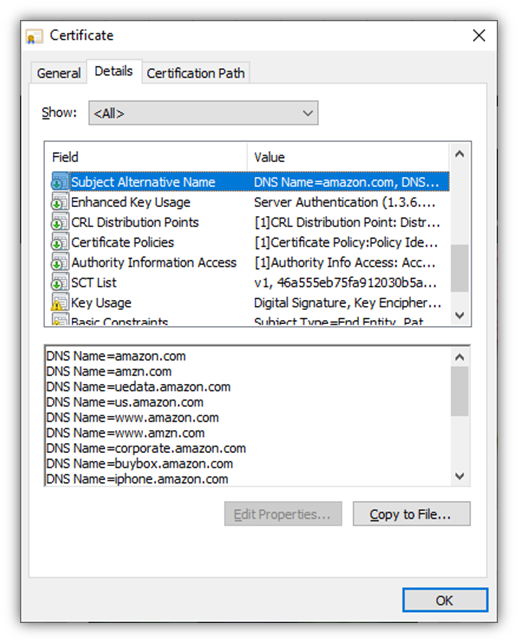
Task: Click the CRL Distribution Points field icon
Action: pyautogui.click(x=59, y=222)
